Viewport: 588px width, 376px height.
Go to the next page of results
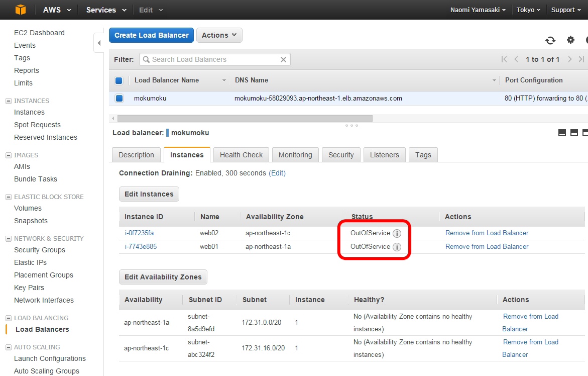click(569, 59)
